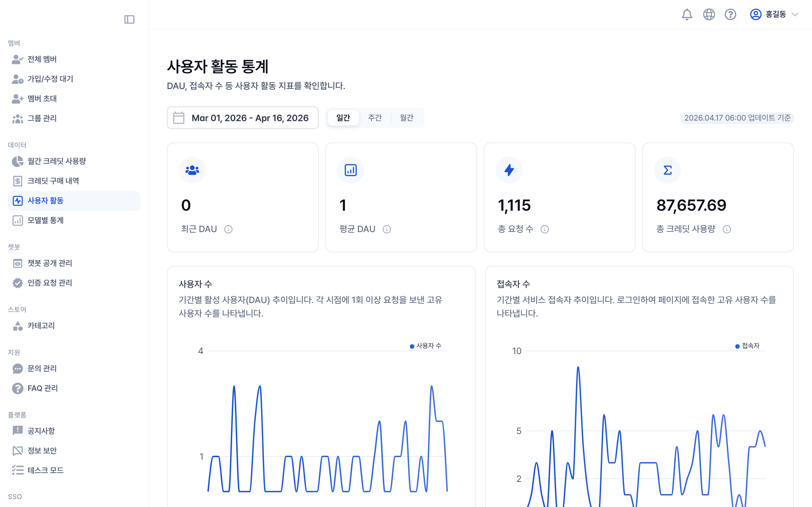Click the 평균 DAU info icon
Image resolution: width=812 pixels, height=507 pixels.
click(387, 229)
